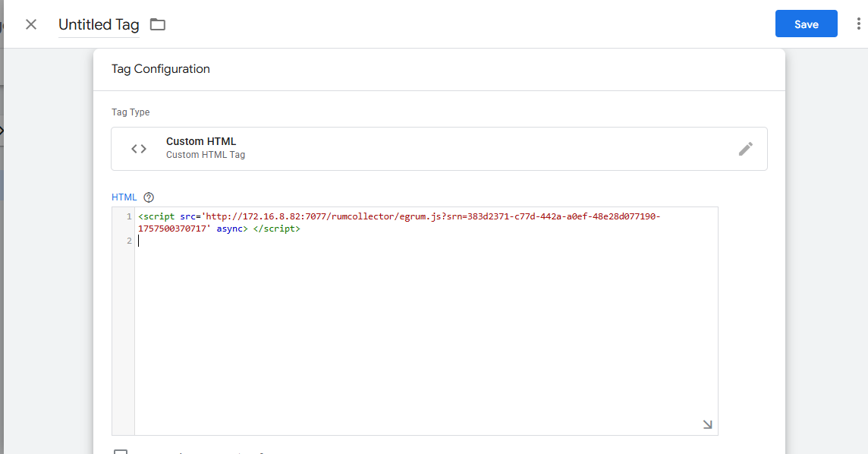Place cursor on line 1 of the code
Image resolution: width=868 pixels, height=454 pixels.
tap(379, 216)
